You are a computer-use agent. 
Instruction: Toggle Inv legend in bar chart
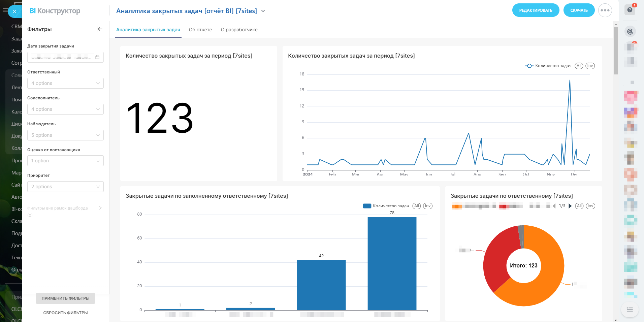click(x=428, y=206)
